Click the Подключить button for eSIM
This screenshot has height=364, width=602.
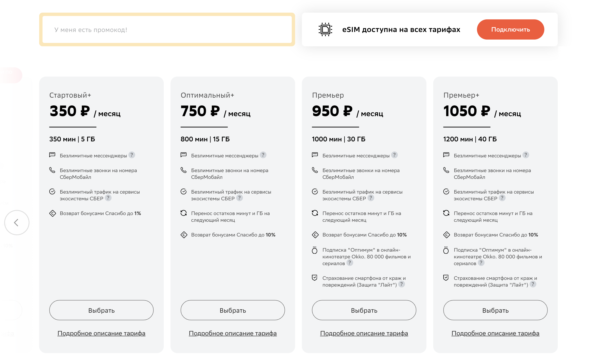510,29
